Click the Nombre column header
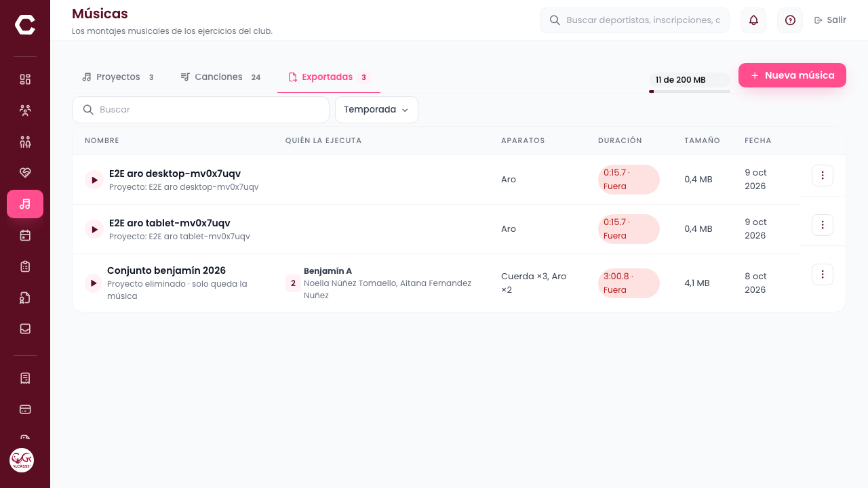This screenshot has width=868, height=488. click(102, 141)
